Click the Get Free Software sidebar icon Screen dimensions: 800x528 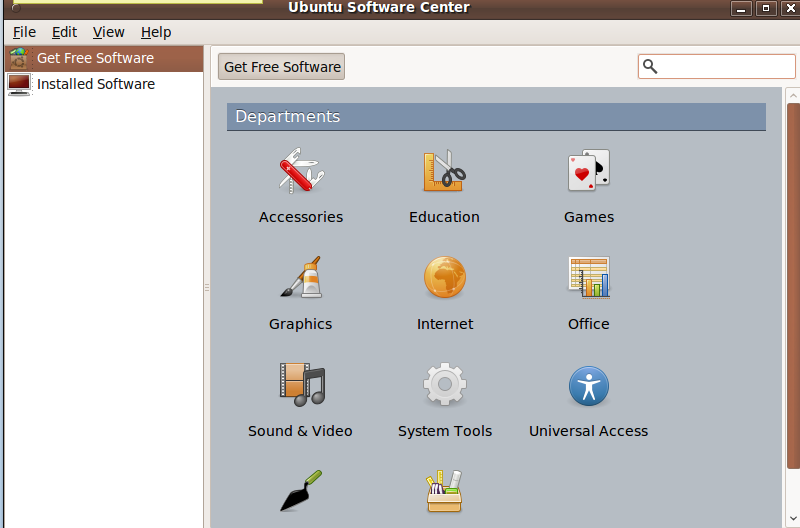pos(19,58)
